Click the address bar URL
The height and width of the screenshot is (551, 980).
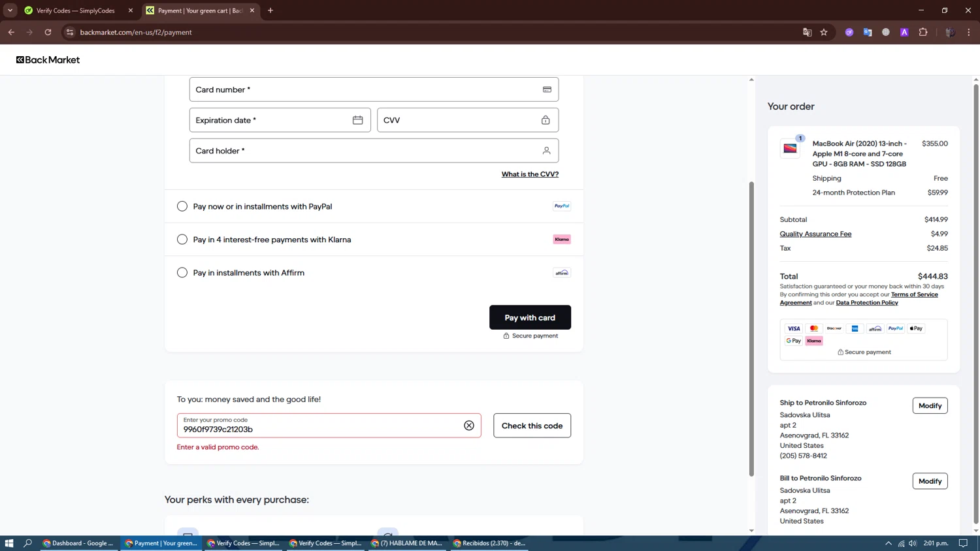(136, 32)
